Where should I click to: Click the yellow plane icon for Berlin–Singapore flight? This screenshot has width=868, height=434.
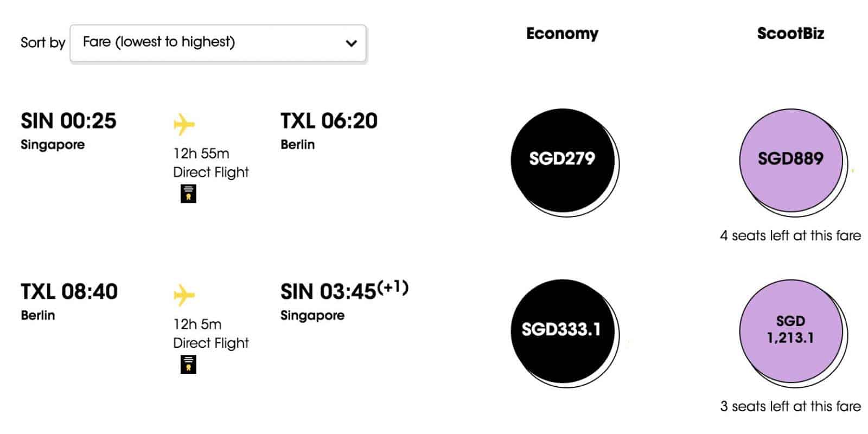pos(184,295)
